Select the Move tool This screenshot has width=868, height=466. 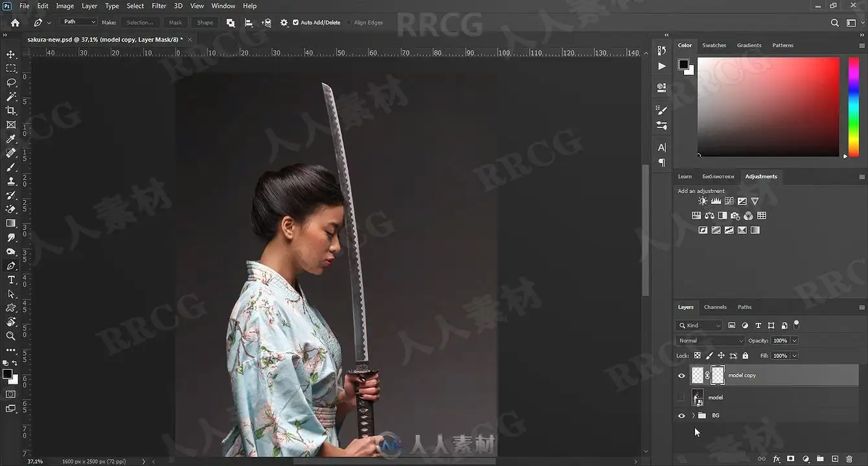(11, 54)
